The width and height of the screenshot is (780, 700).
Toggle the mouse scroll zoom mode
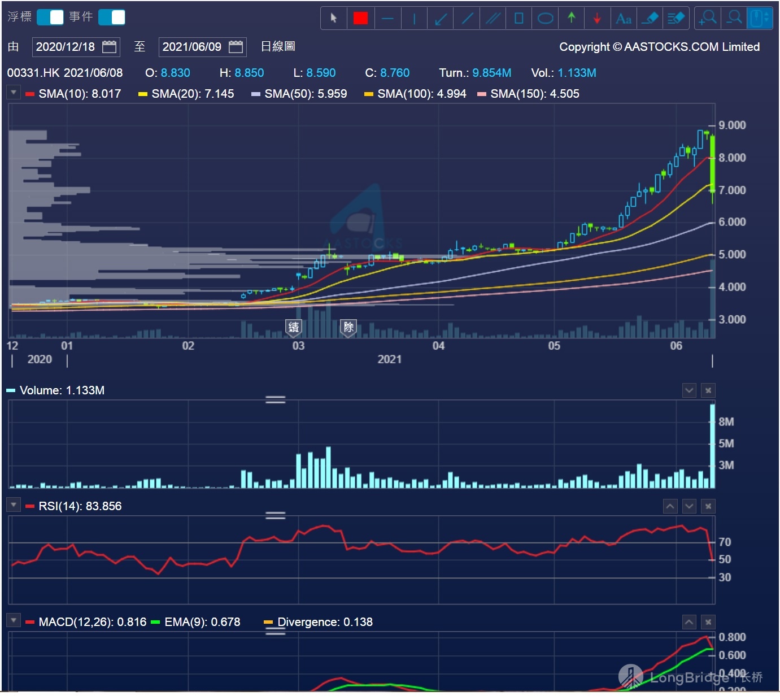pyautogui.click(x=760, y=18)
